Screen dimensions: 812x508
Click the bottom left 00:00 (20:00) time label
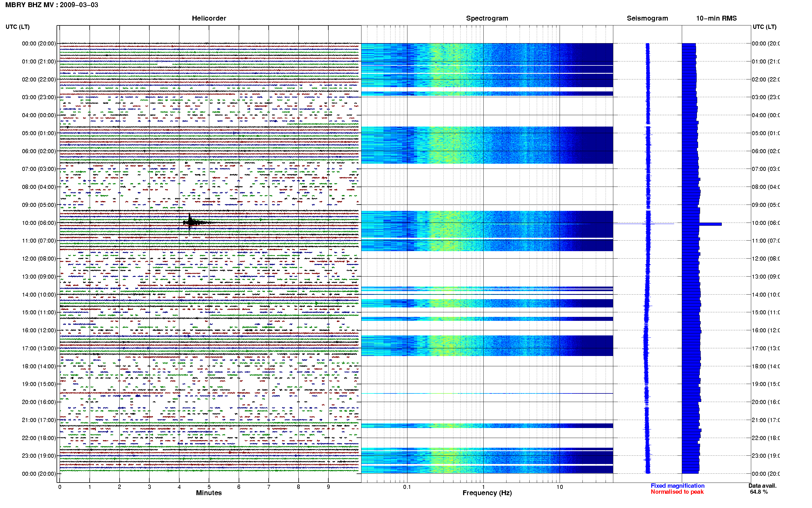coord(39,474)
